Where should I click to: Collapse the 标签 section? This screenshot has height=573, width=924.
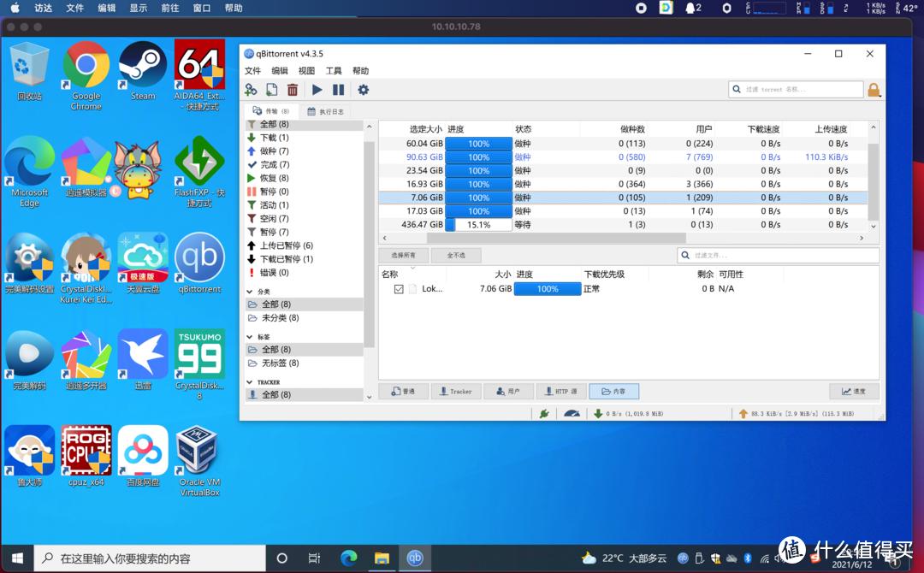(x=250, y=337)
